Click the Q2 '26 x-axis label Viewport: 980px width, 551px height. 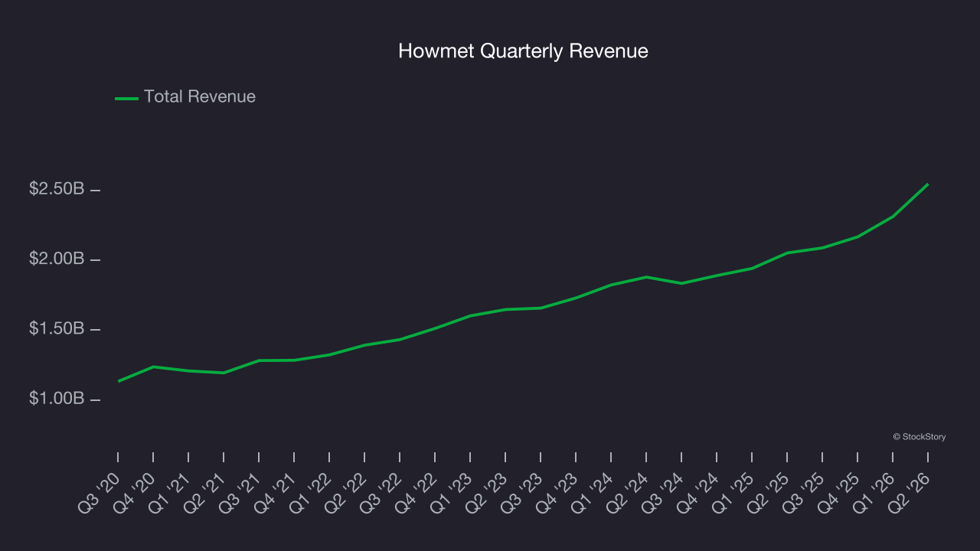(910, 493)
